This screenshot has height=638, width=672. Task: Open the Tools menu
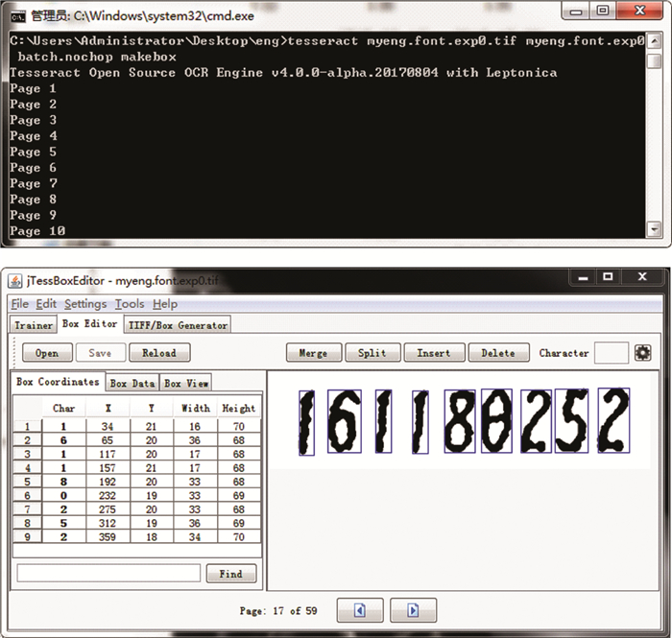pos(130,304)
